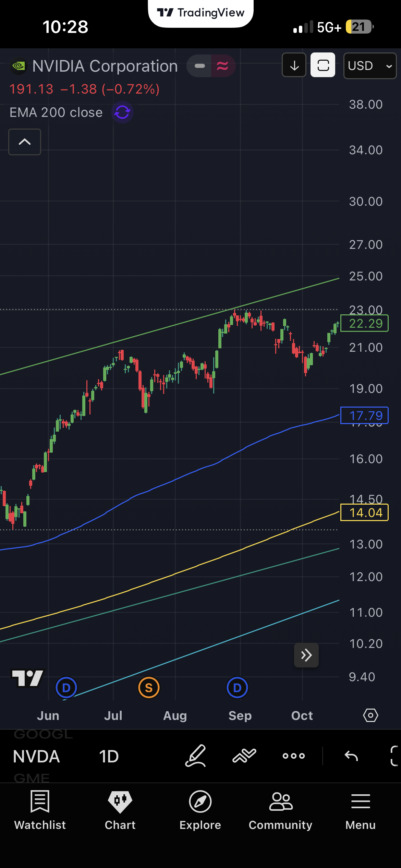Image resolution: width=401 pixels, height=868 pixels.
Task: Tap the partially visible fullscreen bracket icon
Action: [x=395, y=756]
